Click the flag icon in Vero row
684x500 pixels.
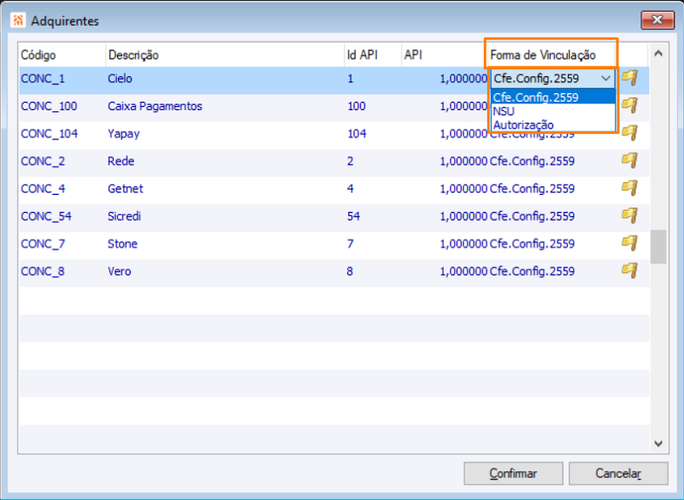point(629,270)
